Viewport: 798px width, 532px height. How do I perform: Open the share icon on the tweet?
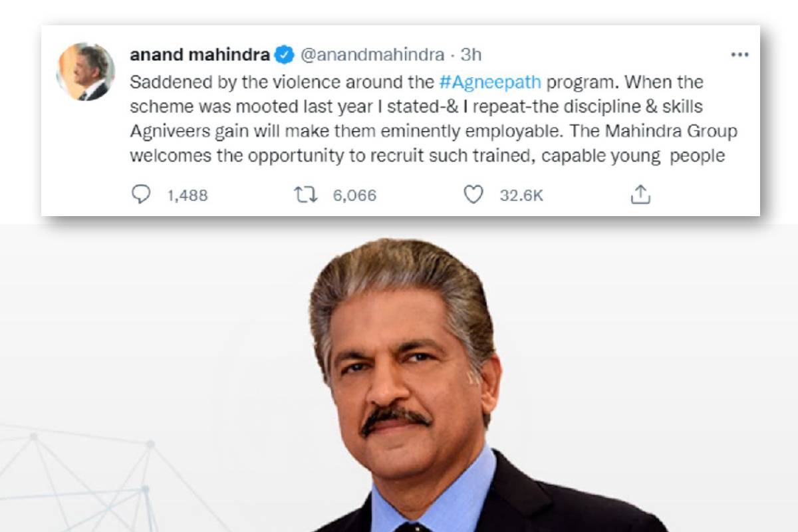[640, 194]
